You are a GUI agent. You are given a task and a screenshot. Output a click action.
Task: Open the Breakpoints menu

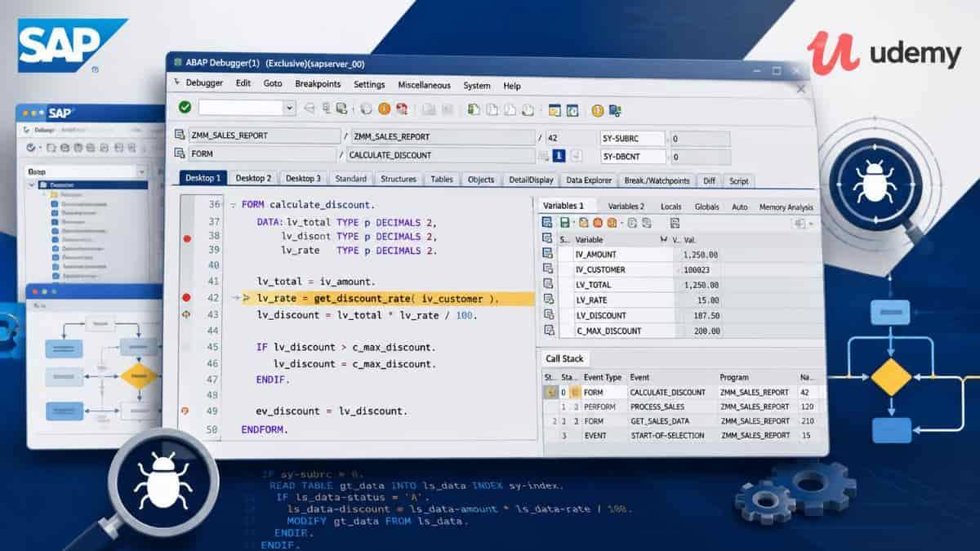(318, 84)
